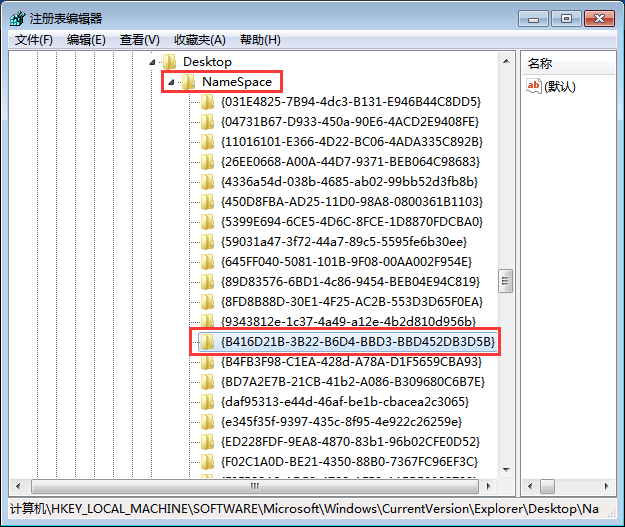625x527 pixels.
Task: Click tree pane vertical scrollbar down arrow
Action: click(x=506, y=470)
